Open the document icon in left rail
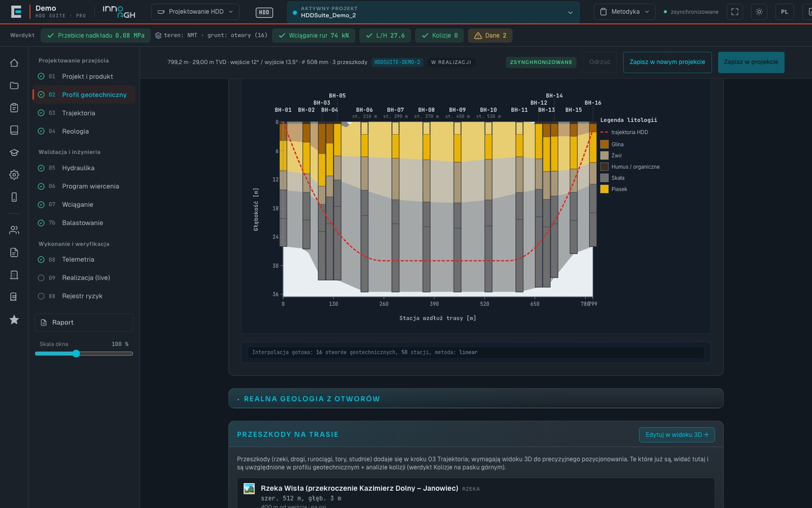Image resolution: width=812 pixels, height=508 pixels. click(x=14, y=252)
